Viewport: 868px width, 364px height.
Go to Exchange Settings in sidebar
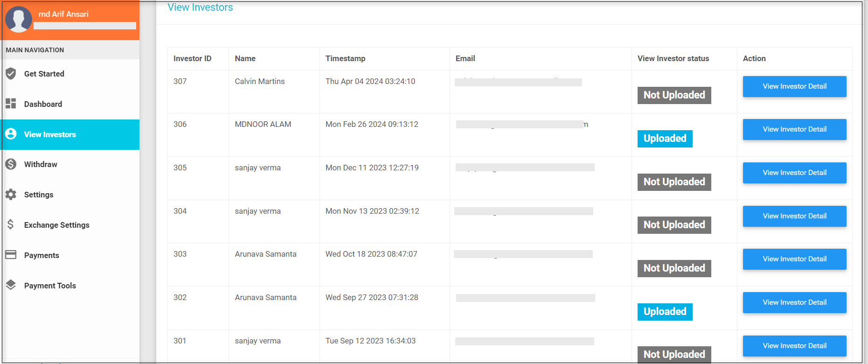(56, 225)
